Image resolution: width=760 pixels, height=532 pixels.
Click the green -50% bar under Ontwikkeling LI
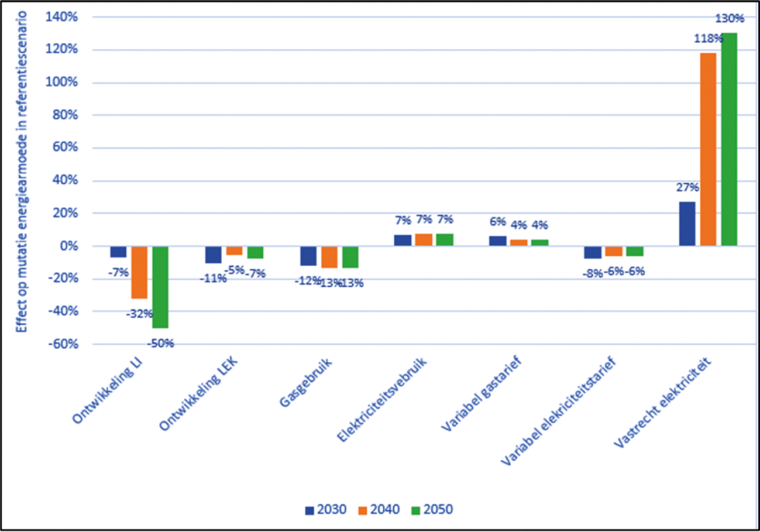(159, 287)
